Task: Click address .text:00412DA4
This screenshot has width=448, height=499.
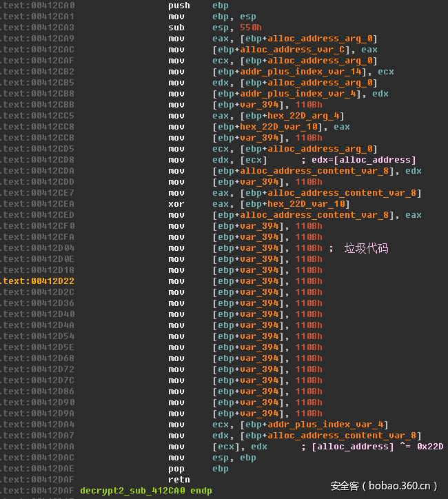Action: 38,425
